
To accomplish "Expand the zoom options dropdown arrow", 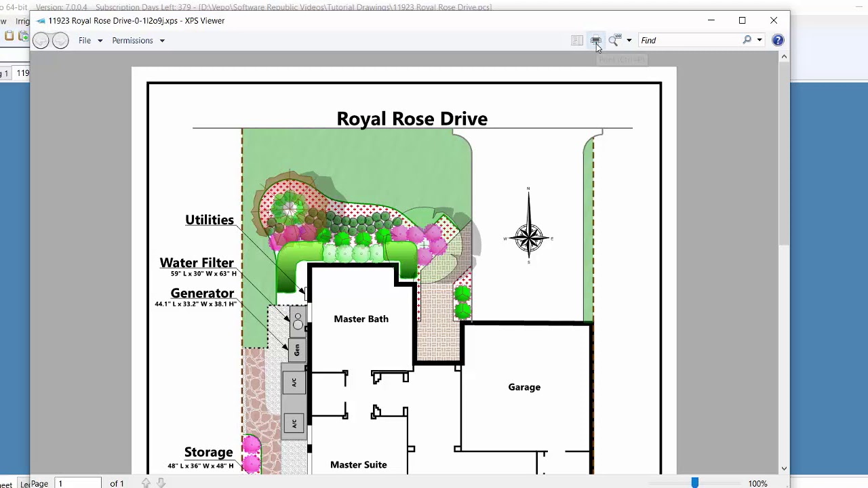I will 629,41.
